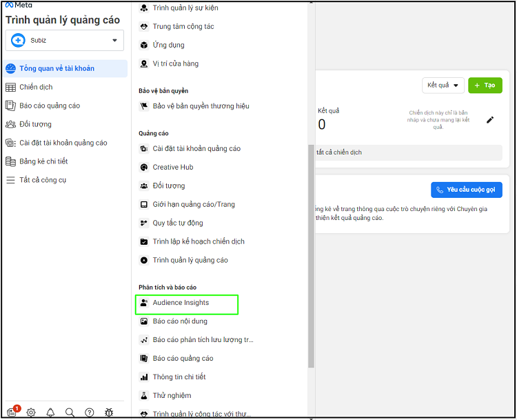517x420 pixels.
Task: Select Chiến dịch in left sidebar
Action: pos(36,87)
